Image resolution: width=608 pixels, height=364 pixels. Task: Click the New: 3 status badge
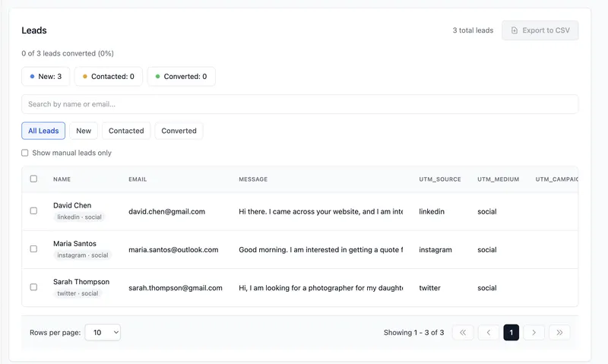pos(46,76)
